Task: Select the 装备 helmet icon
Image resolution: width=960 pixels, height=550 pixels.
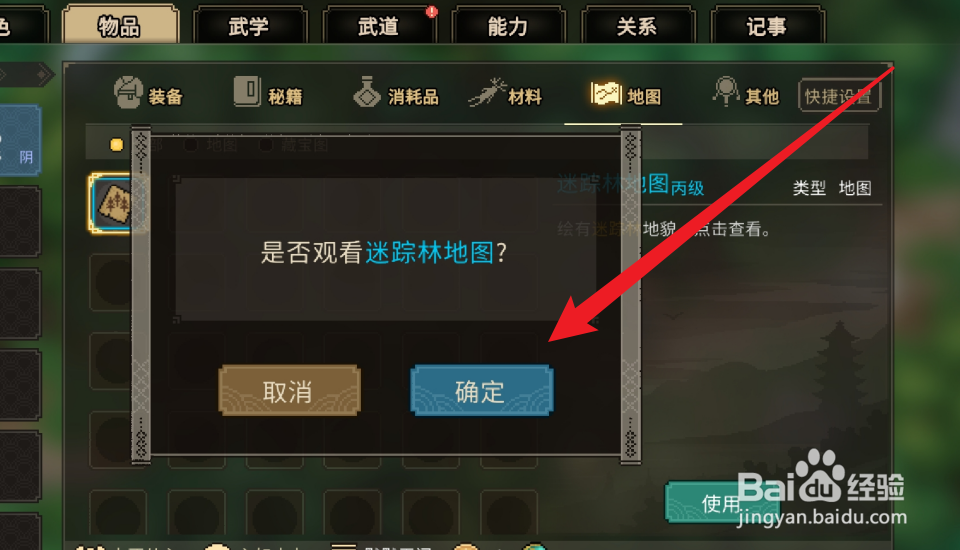Action: tap(129, 93)
